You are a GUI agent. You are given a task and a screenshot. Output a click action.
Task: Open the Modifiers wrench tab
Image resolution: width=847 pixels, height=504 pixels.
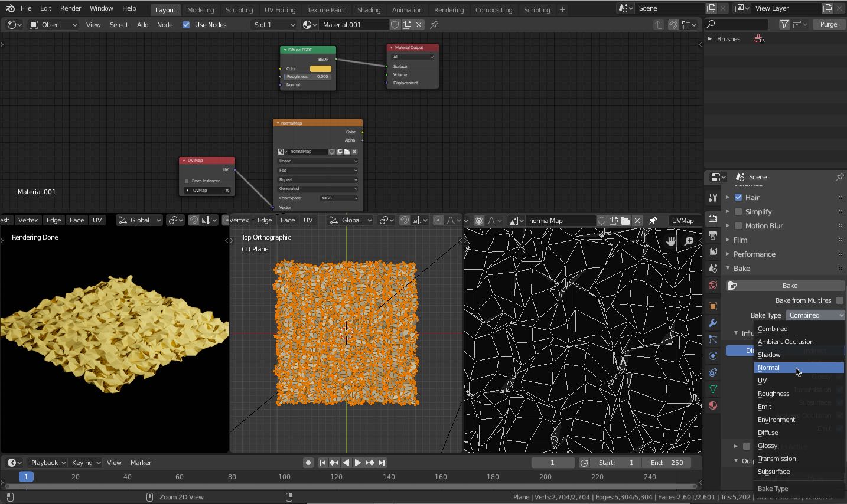pos(713,323)
